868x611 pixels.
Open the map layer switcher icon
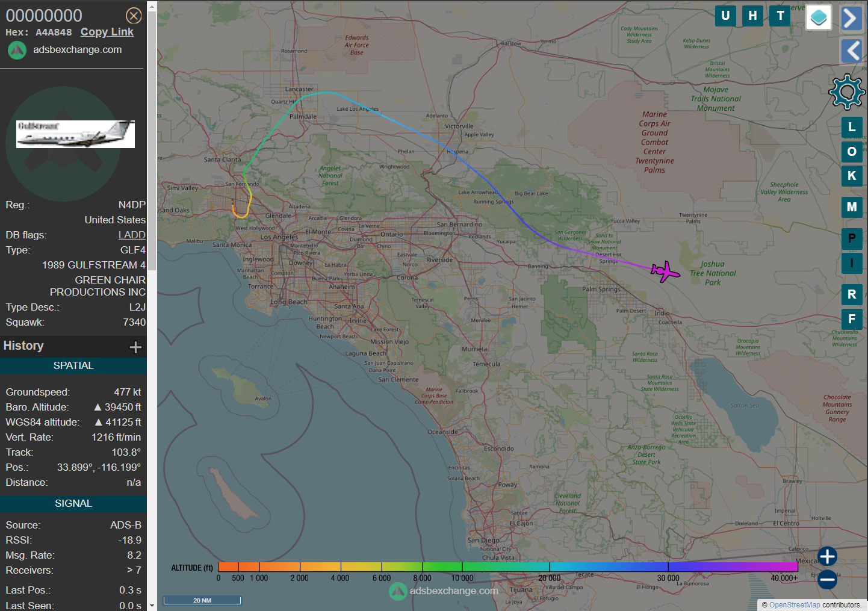(819, 17)
